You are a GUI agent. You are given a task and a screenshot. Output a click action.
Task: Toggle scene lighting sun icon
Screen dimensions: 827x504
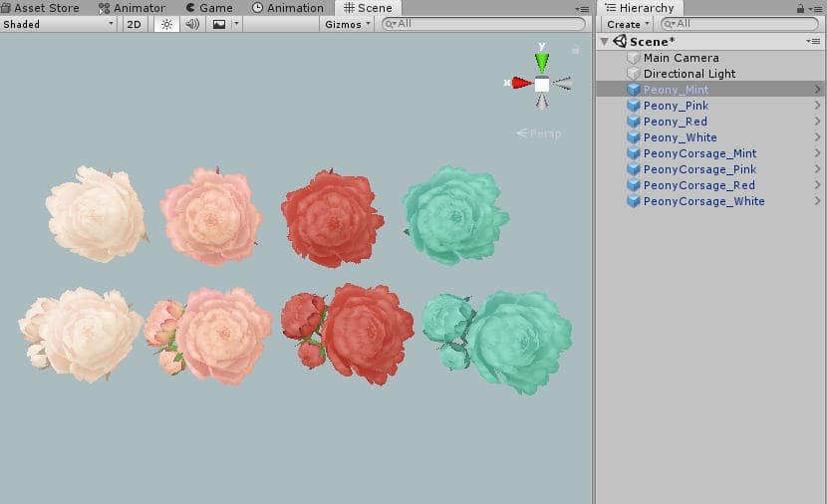[x=166, y=24]
